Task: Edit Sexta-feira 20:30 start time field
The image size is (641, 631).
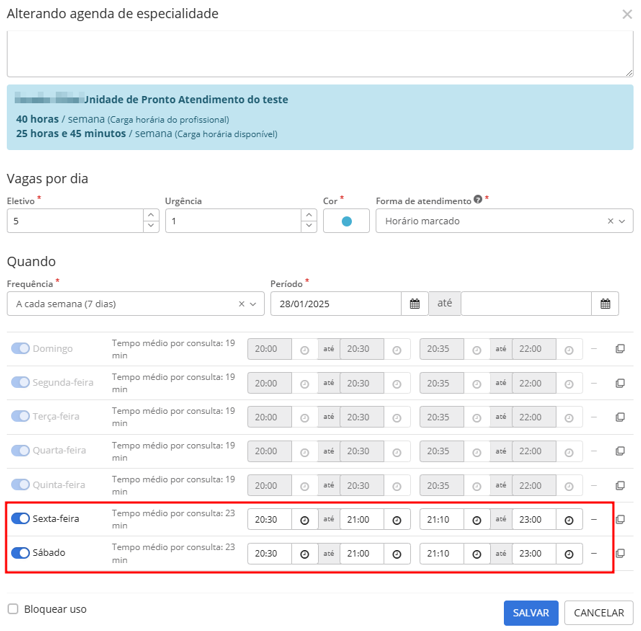Action: [269, 519]
